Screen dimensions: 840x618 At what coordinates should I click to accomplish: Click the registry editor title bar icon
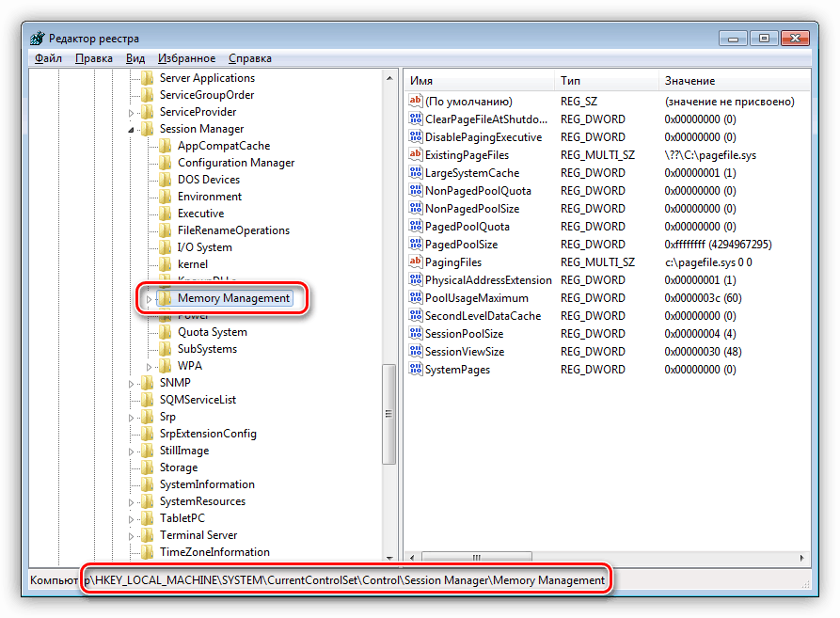click(38, 38)
